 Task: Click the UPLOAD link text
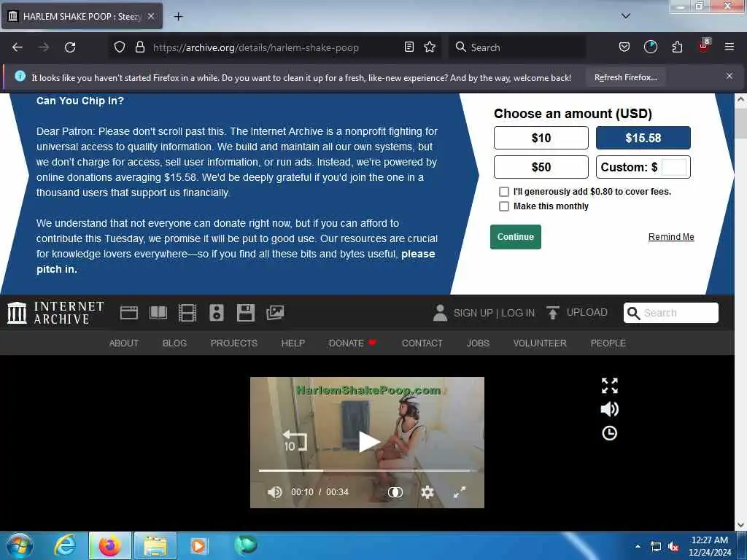pyautogui.click(x=587, y=312)
